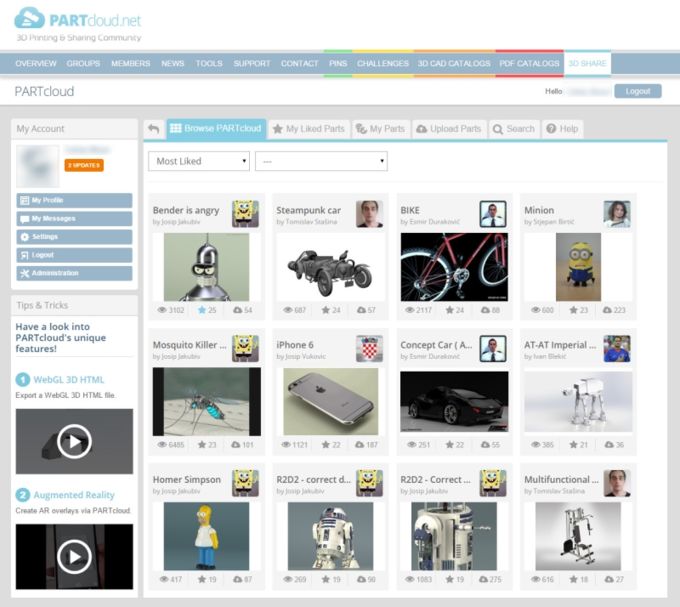Open the BIKE model thumbnail
This screenshot has height=607, width=680.
454,267
